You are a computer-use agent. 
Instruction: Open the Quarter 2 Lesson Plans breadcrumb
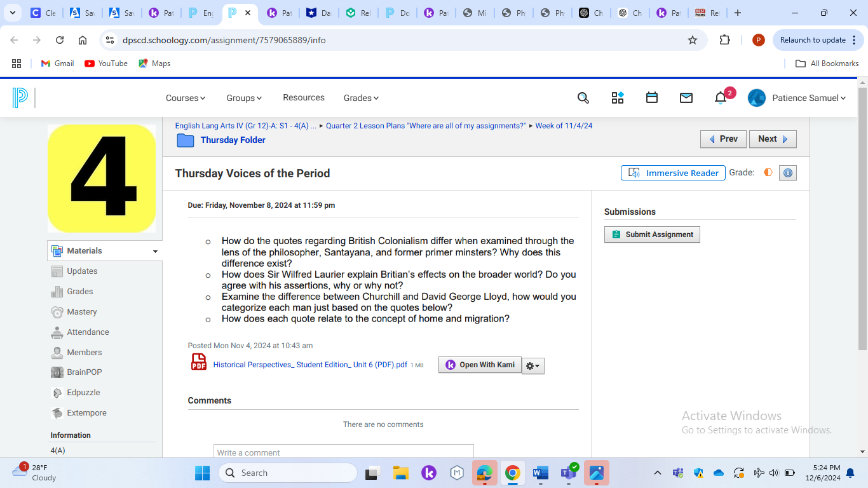[x=426, y=126]
